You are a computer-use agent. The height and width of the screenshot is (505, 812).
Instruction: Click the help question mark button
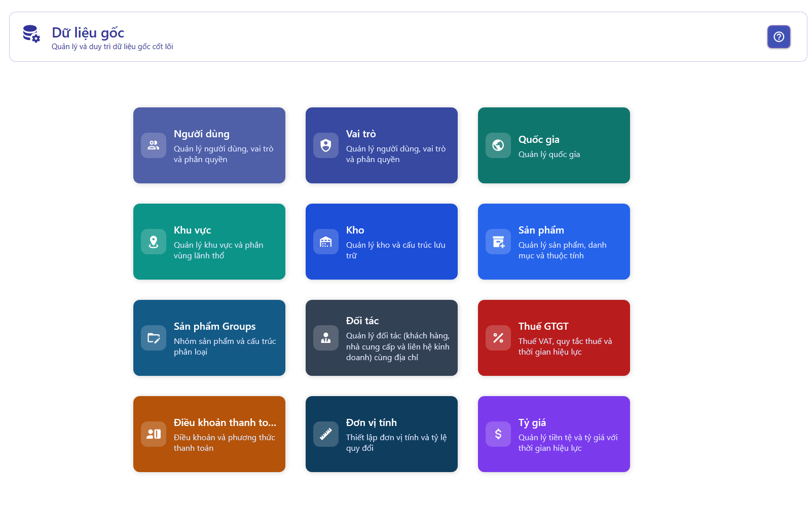pyautogui.click(x=779, y=37)
